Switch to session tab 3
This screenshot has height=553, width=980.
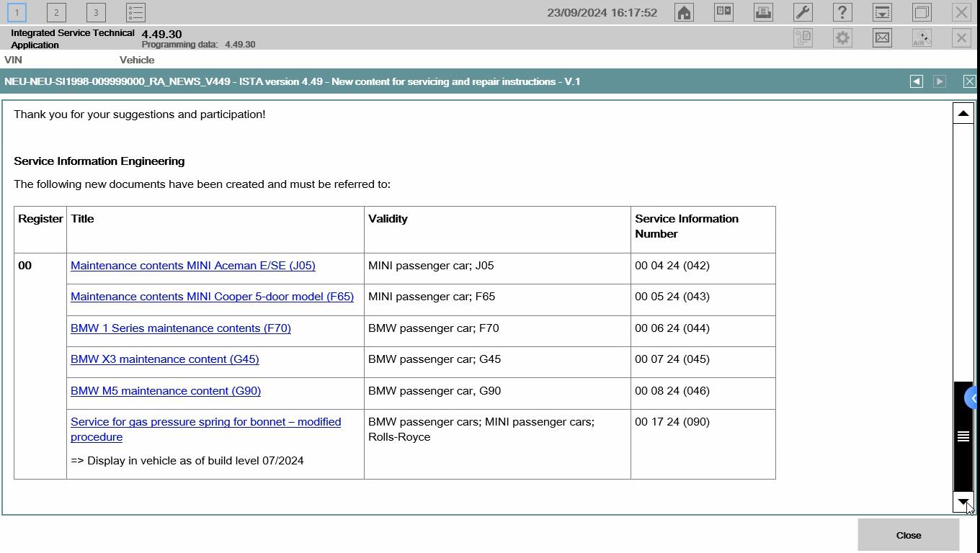point(96,12)
